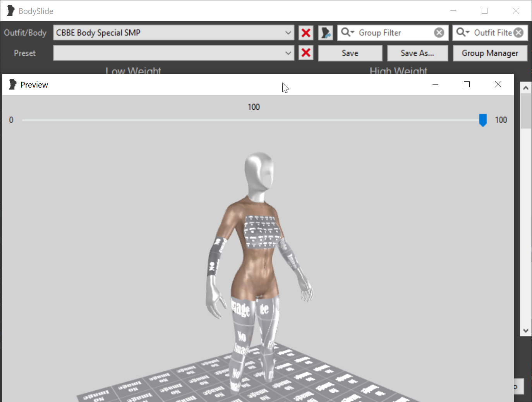Minimize the BodySlide main window
This screenshot has height=402, width=532.
pyautogui.click(x=453, y=11)
